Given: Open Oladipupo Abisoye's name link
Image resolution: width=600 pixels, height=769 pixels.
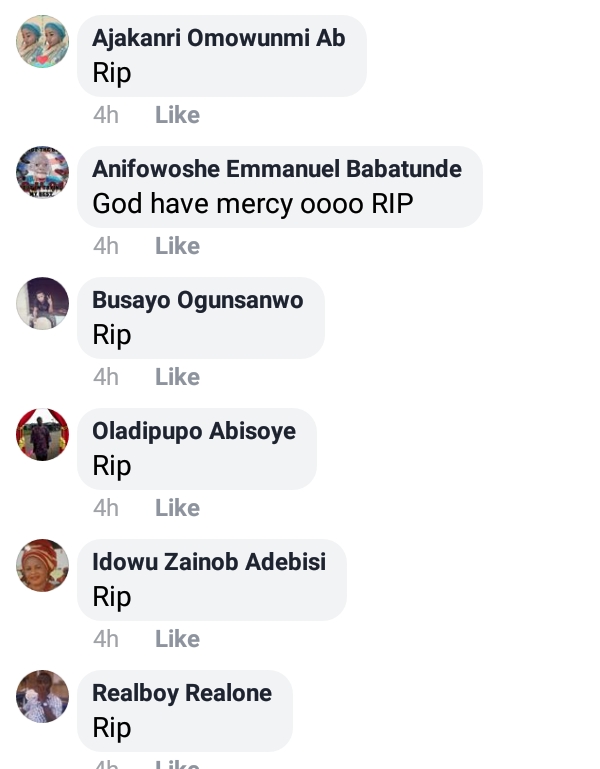Looking at the screenshot, I should [x=194, y=431].
